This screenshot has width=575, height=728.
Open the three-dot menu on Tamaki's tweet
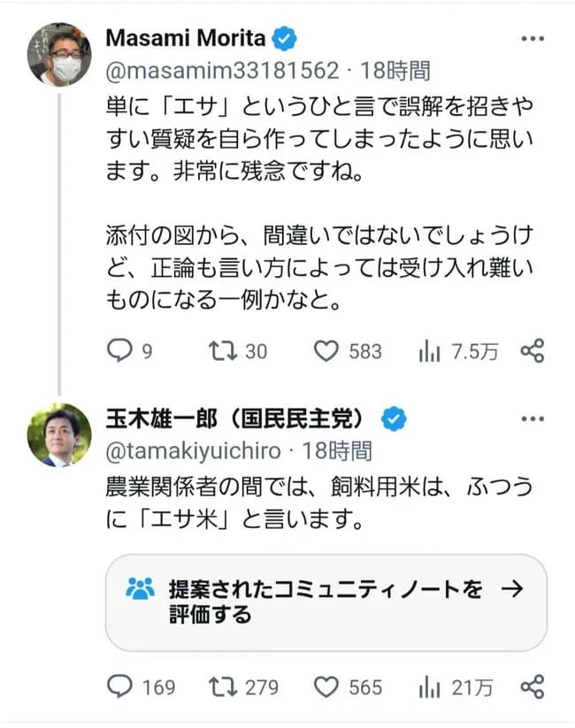(x=533, y=417)
